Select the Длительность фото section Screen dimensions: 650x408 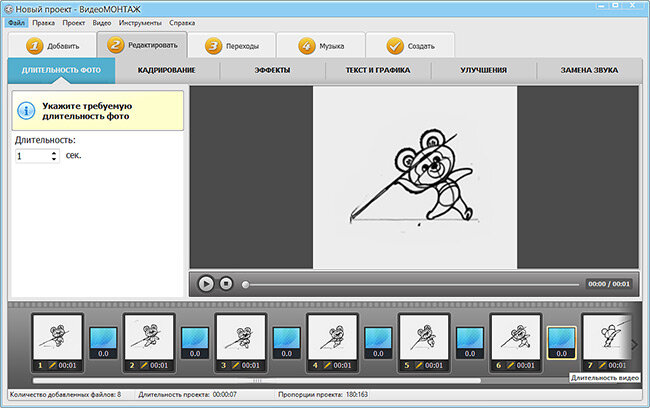(61, 70)
